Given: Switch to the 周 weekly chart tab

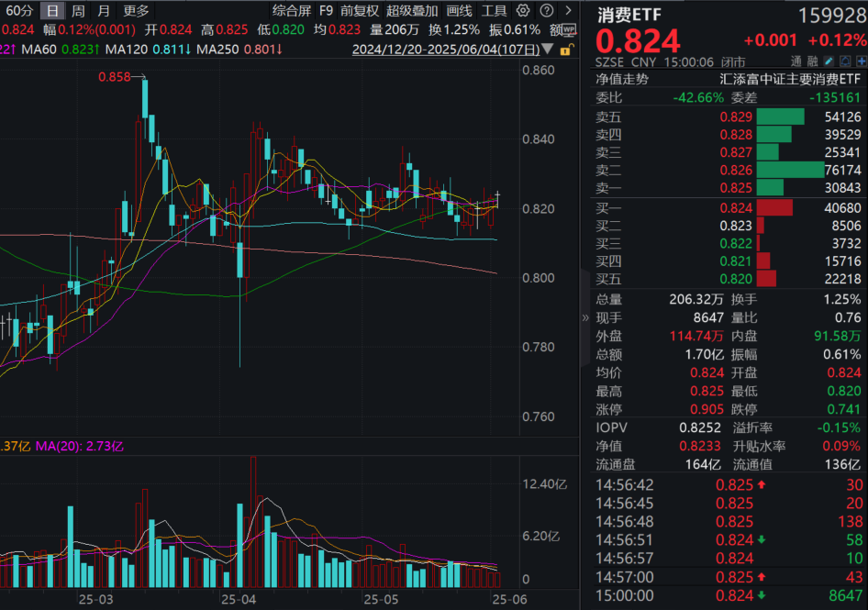Looking at the screenshot, I should 77,10.
